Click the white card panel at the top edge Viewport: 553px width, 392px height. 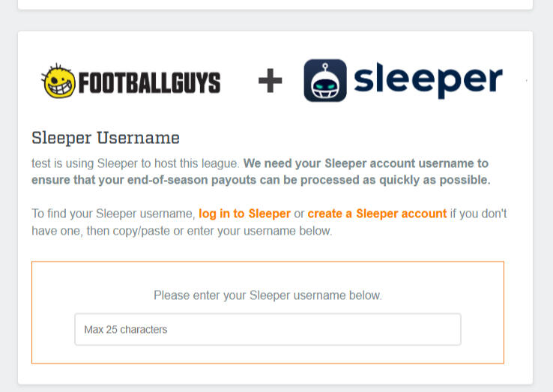pos(275,4)
